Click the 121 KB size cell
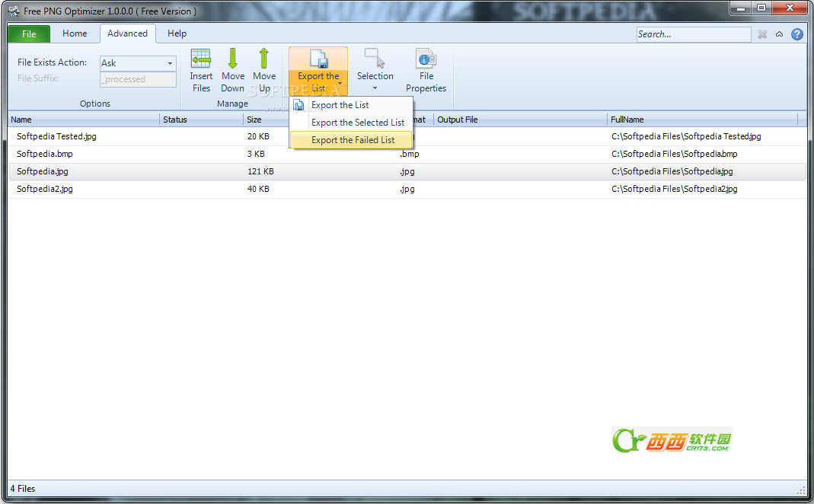Image resolution: width=814 pixels, height=504 pixels. click(x=260, y=171)
